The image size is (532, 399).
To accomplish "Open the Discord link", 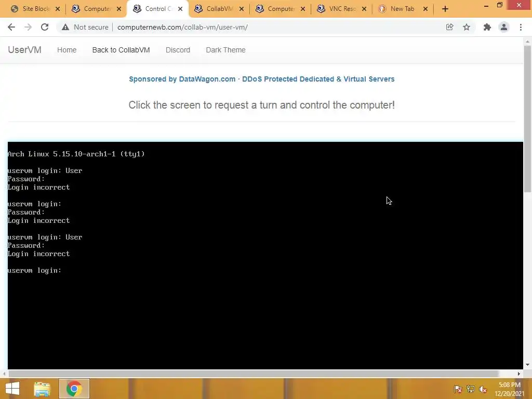I will [178, 50].
